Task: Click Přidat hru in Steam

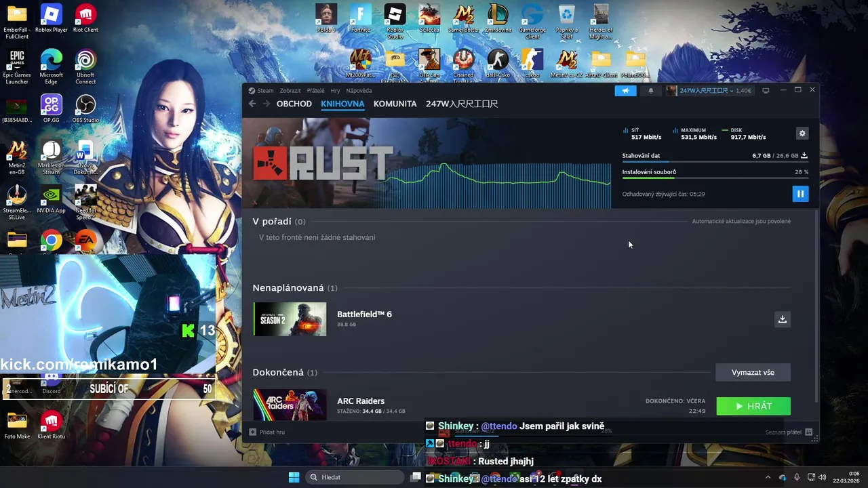Action: [x=267, y=432]
